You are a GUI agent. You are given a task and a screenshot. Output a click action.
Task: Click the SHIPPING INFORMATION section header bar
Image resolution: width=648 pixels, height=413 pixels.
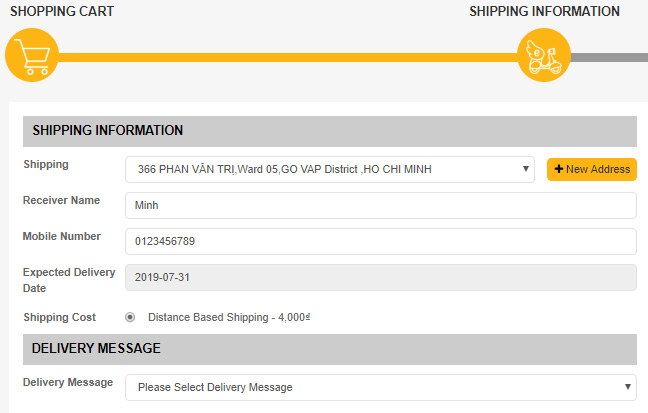(330, 131)
